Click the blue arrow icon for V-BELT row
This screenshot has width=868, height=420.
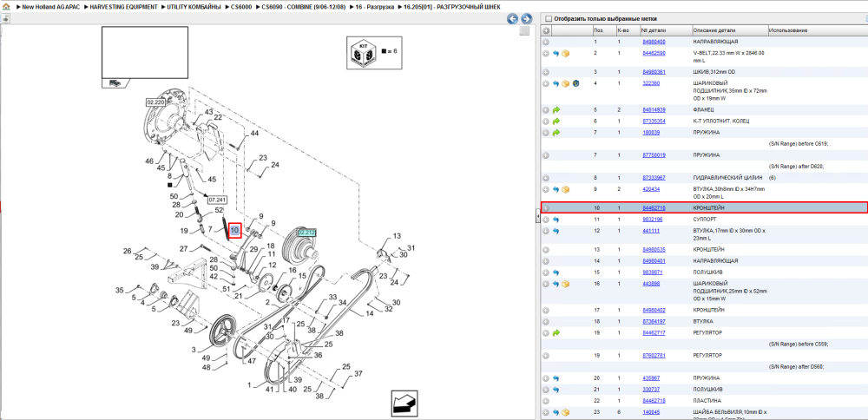click(556, 53)
